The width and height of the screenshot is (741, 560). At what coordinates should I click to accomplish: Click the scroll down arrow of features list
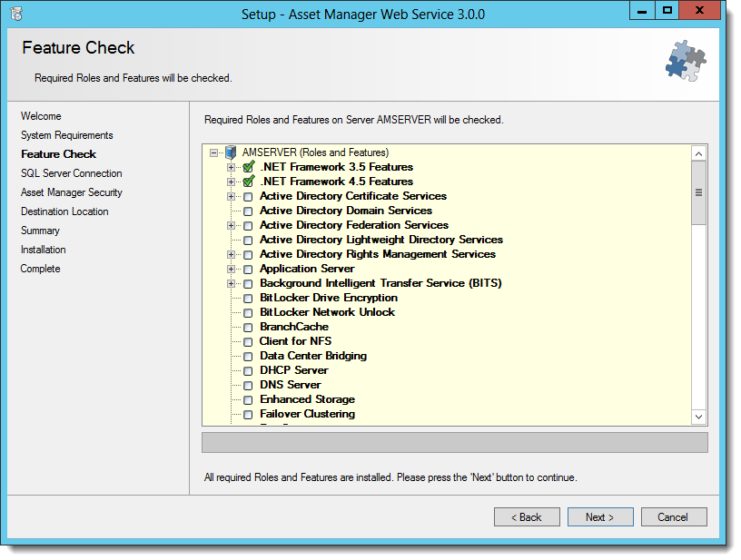click(x=699, y=417)
